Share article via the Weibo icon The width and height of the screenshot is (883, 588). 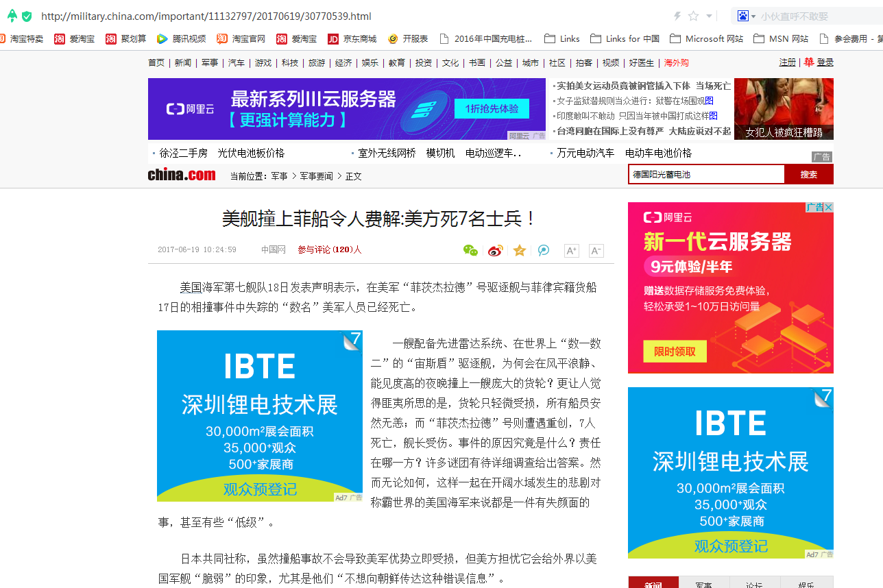[x=496, y=251]
